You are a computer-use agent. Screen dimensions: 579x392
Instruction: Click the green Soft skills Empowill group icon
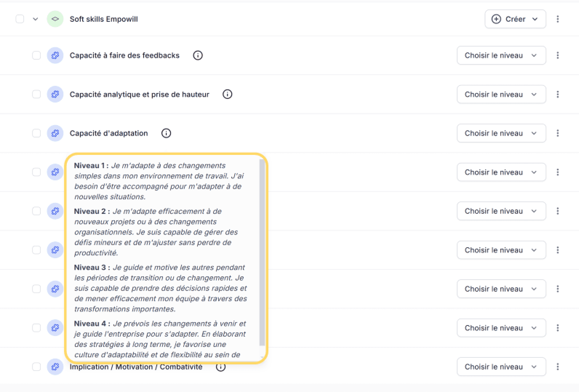55,19
